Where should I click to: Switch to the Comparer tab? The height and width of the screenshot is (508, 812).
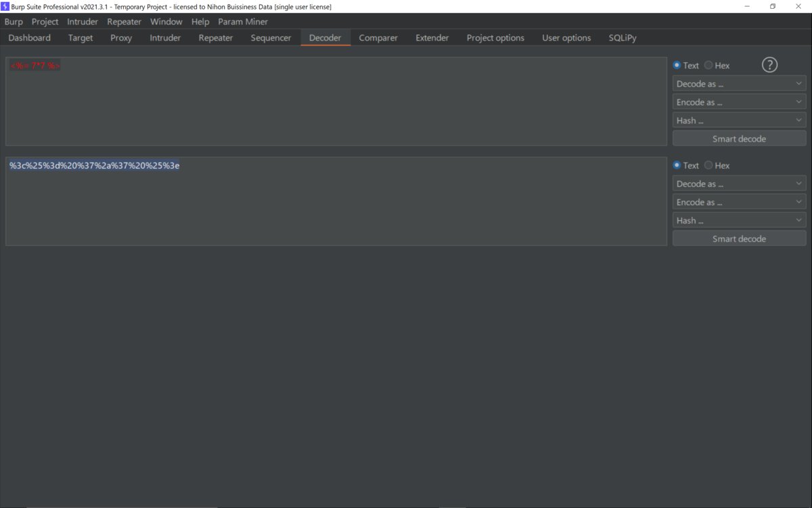378,38
